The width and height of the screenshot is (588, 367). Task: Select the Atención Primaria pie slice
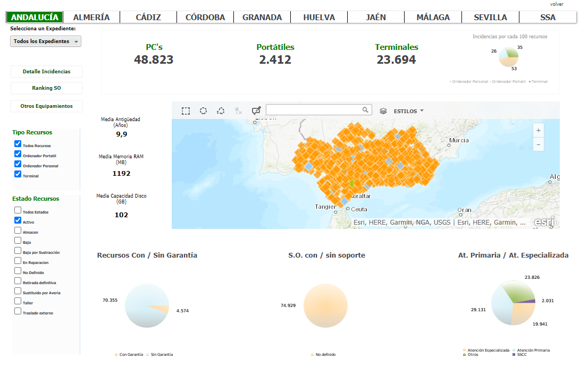501,305
